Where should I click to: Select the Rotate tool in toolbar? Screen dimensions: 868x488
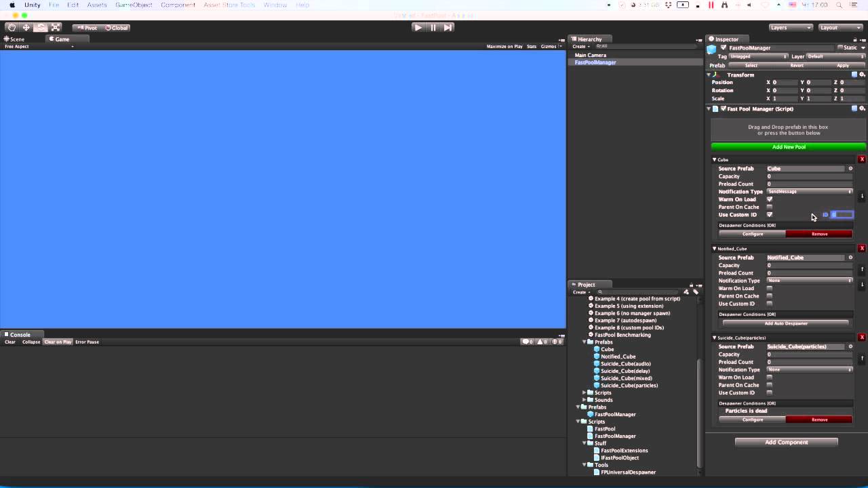coord(41,28)
